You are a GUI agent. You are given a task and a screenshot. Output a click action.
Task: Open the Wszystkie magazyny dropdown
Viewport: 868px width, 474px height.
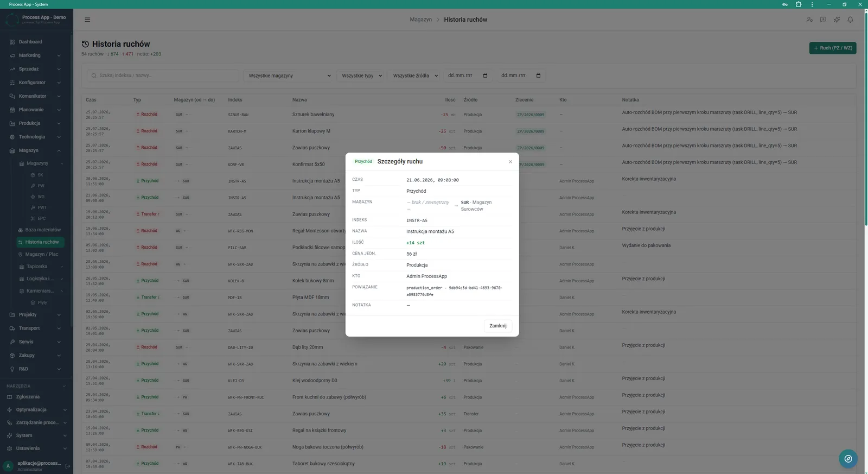(289, 75)
